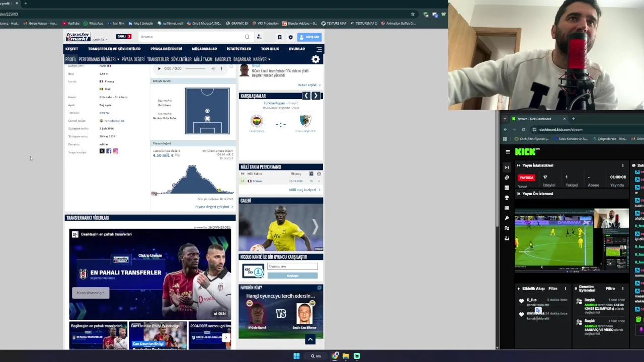
Task: Open Kick sidebar wrench settings icon
Action: pos(507,218)
